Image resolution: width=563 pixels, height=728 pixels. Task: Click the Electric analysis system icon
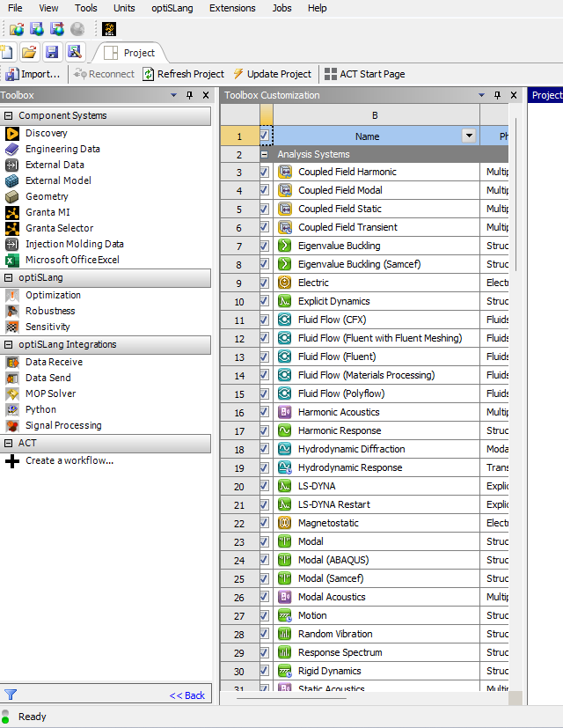284,283
